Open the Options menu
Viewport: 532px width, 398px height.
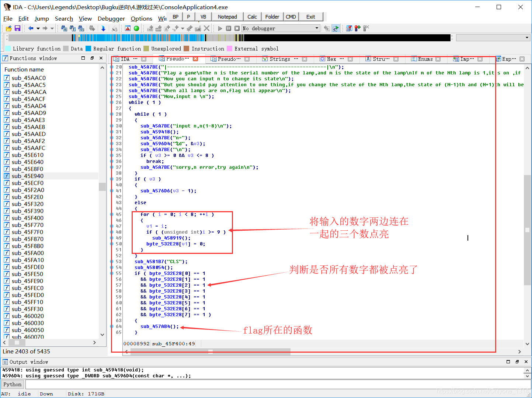pyautogui.click(x=142, y=18)
